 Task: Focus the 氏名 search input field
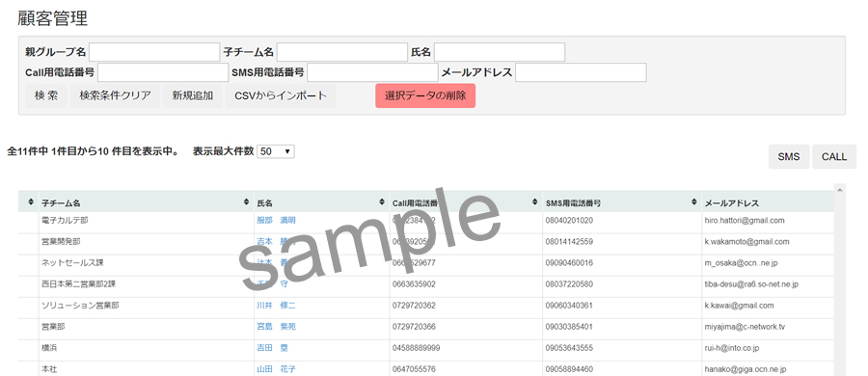coord(500,52)
